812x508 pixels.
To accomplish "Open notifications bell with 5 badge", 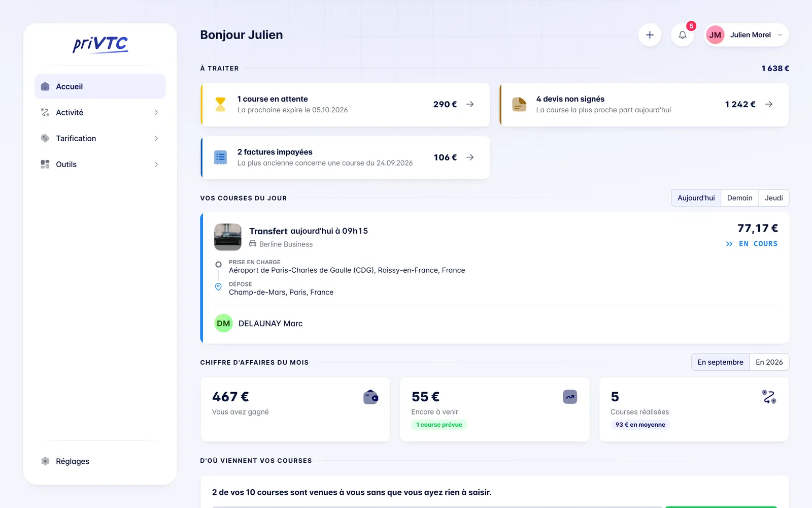I will click(x=683, y=35).
